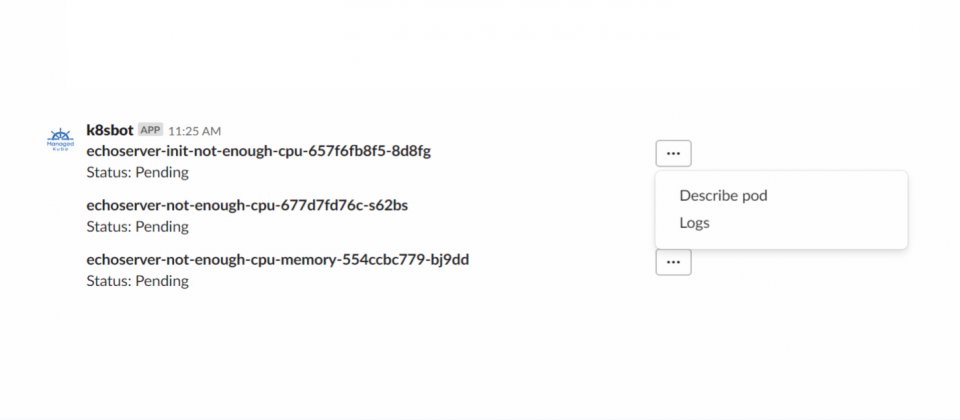Click the echoserver-init-not-enough-cpu-657f6fb8f5-8d8fg pod name
The height and width of the screenshot is (420, 960).
(x=258, y=151)
